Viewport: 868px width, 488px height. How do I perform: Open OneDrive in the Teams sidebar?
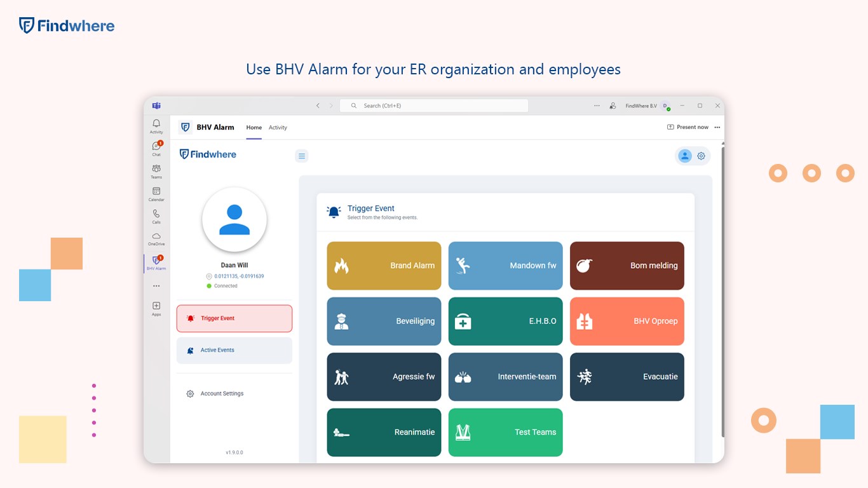tap(156, 239)
